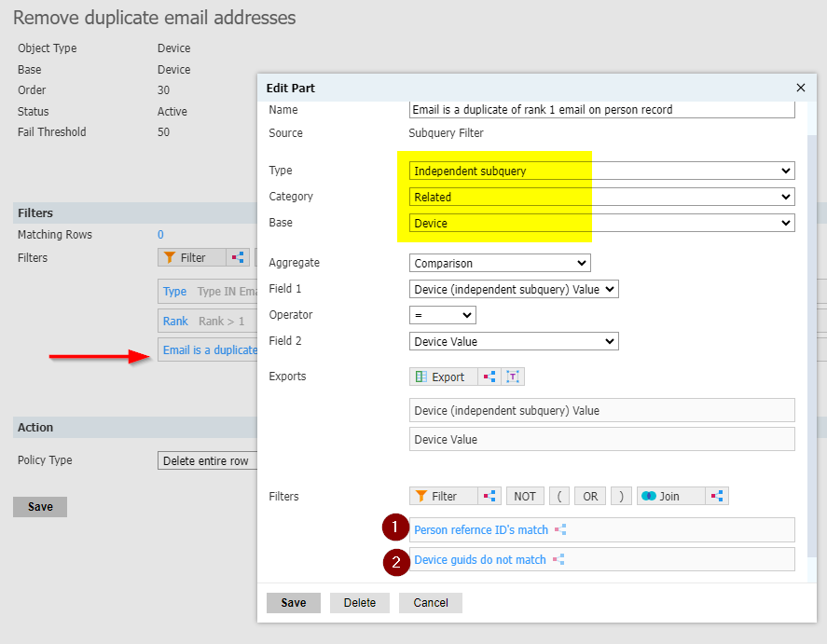Image resolution: width=827 pixels, height=644 pixels.
Task: Close the Edit Part dialog
Action: coord(801,88)
